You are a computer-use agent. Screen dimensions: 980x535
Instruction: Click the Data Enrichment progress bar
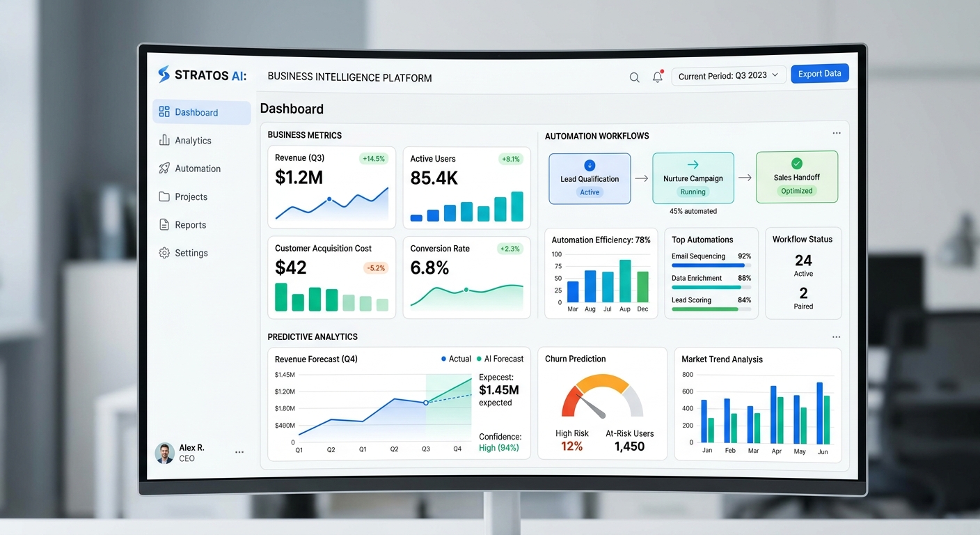(x=711, y=287)
